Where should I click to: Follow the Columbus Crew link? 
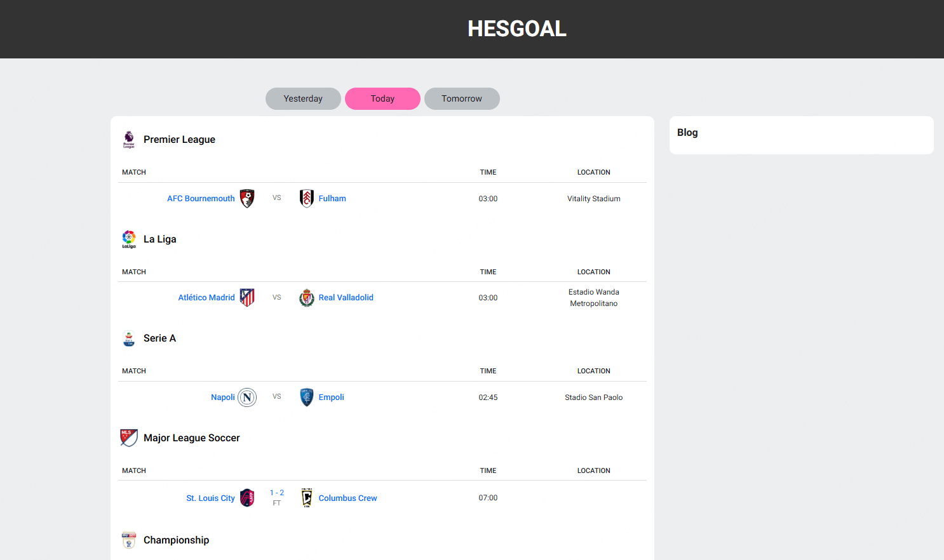pos(348,498)
